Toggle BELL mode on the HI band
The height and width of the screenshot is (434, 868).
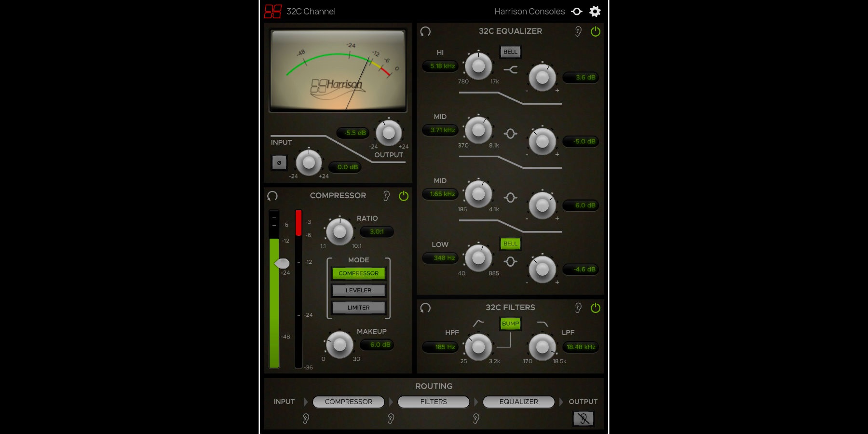tap(510, 52)
